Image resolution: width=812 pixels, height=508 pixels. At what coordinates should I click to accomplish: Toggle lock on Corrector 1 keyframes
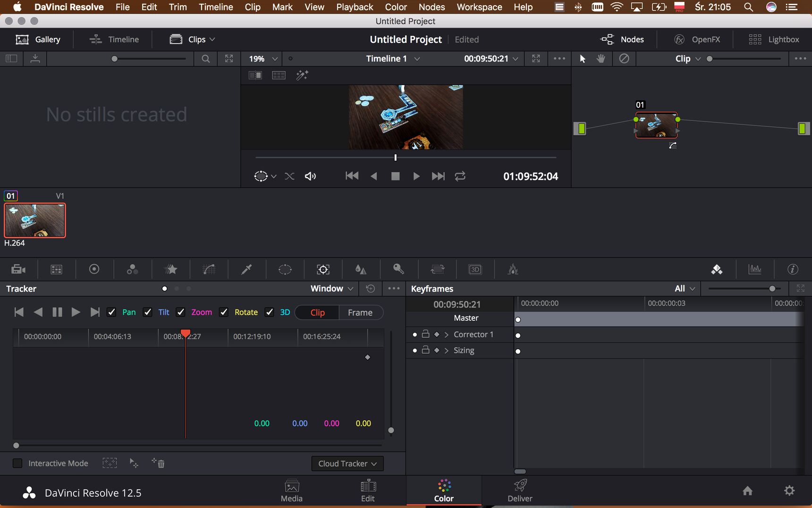pyautogui.click(x=425, y=334)
